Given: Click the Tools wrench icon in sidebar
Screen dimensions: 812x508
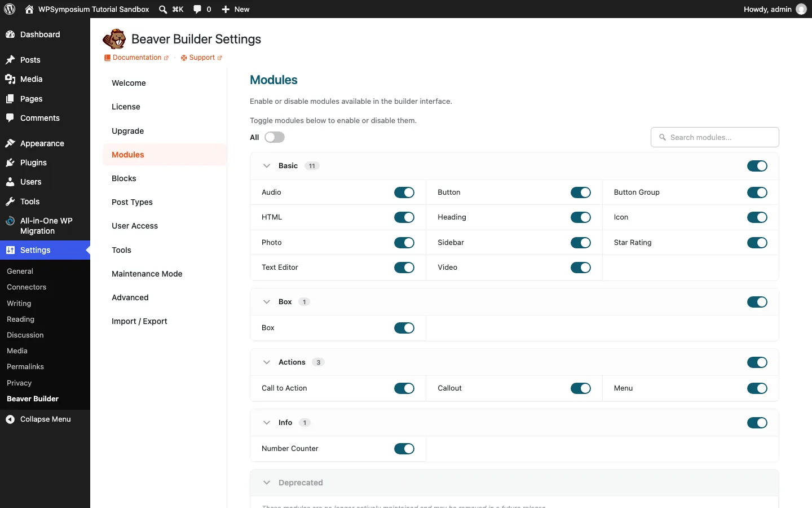Looking at the screenshot, I should click(10, 202).
